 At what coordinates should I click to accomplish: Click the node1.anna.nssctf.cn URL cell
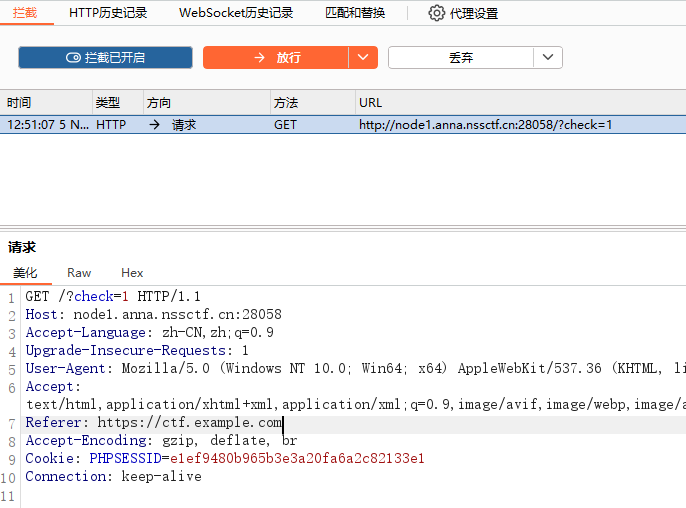(x=485, y=125)
